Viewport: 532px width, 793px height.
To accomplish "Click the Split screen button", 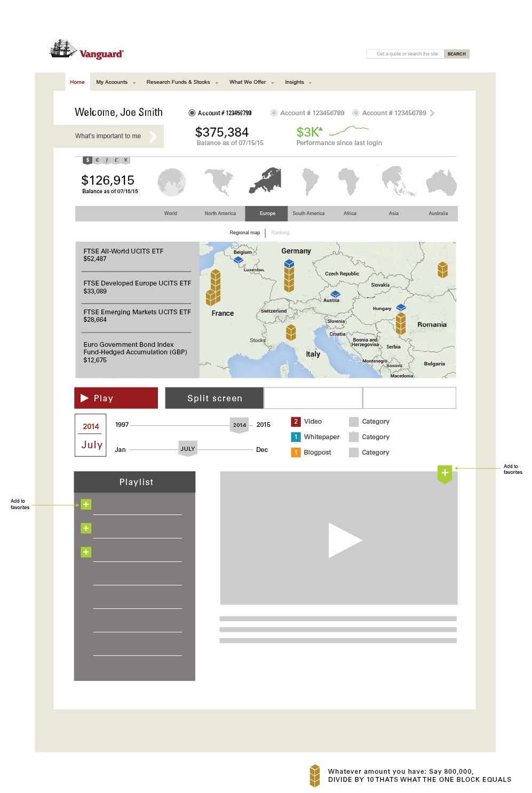I will [215, 398].
